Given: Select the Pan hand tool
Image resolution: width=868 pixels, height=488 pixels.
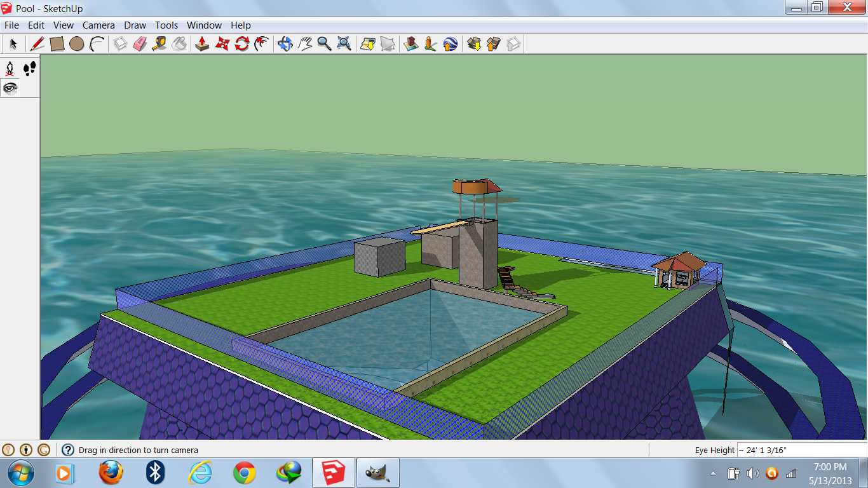Looking at the screenshot, I should pos(304,44).
